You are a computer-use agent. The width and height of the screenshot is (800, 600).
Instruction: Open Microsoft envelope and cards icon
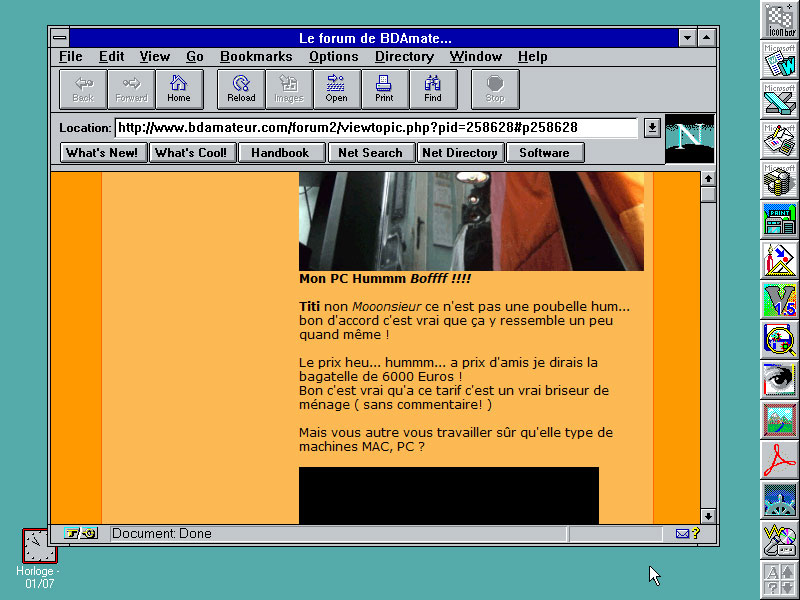[x=780, y=140]
